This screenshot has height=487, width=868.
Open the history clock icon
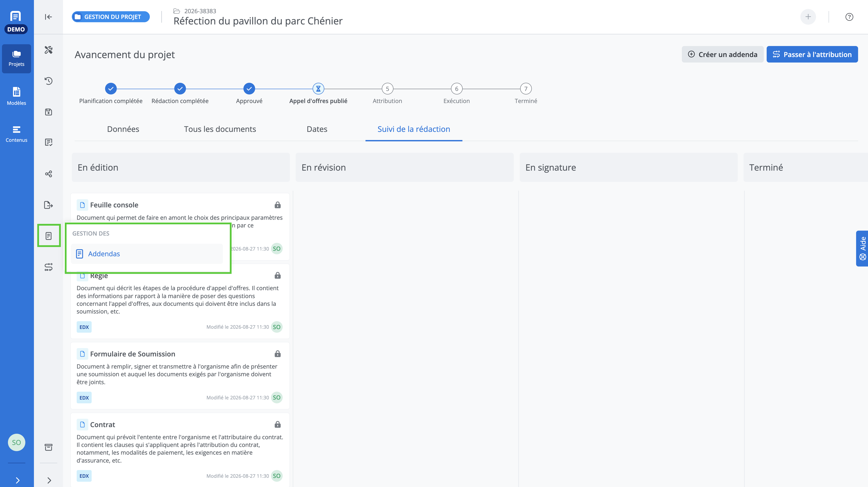48,81
